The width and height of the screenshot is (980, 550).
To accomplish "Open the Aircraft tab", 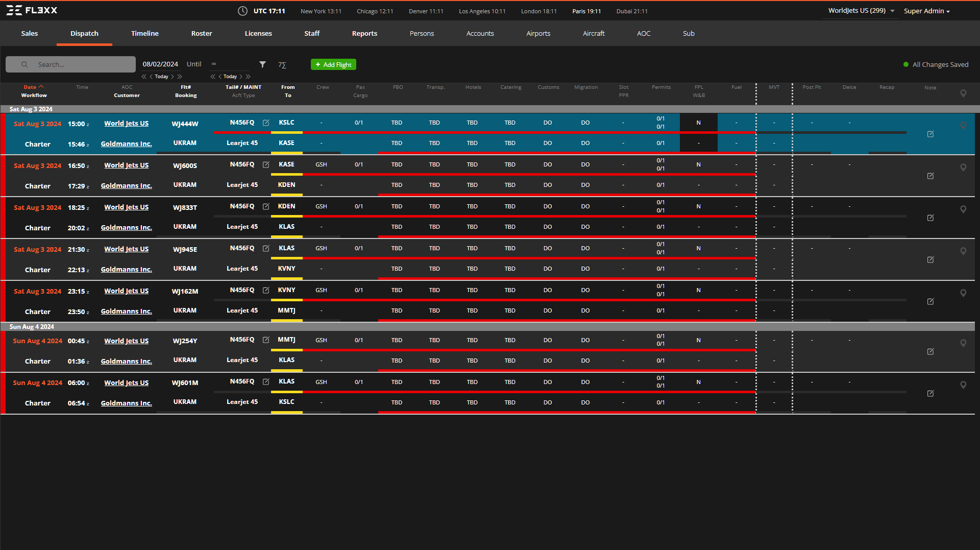I will click(593, 34).
